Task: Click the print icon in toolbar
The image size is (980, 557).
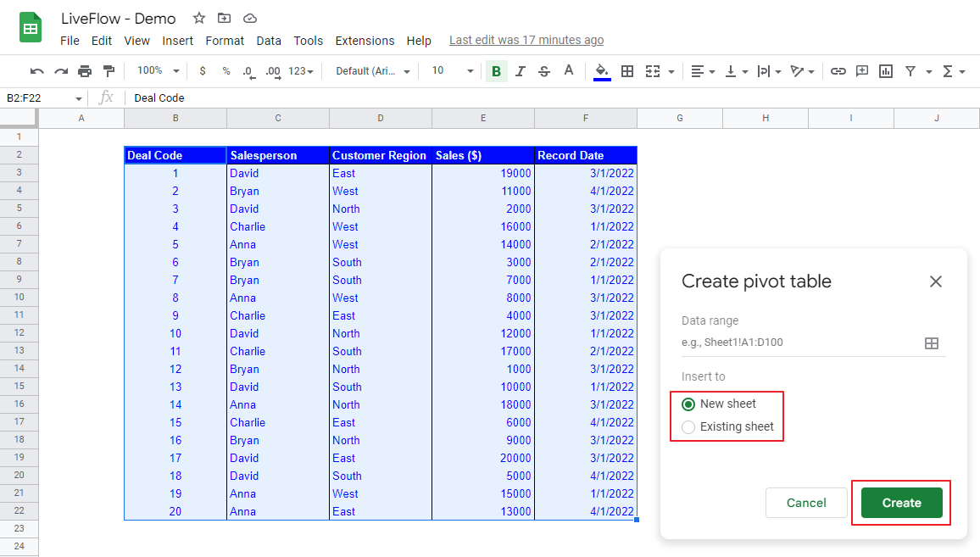Action: (85, 71)
